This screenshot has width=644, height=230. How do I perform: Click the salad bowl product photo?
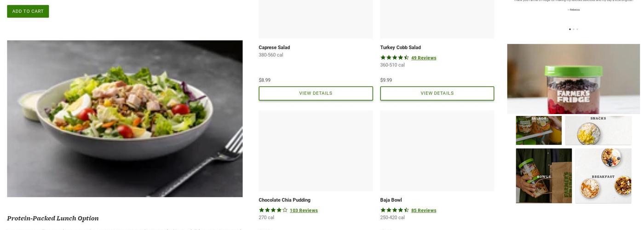125,119
